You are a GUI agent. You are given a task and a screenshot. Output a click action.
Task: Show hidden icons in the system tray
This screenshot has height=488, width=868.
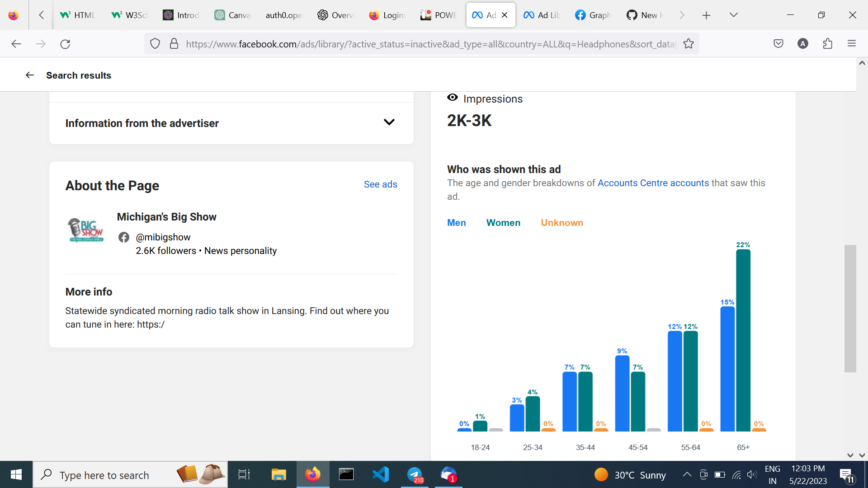(687, 474)
